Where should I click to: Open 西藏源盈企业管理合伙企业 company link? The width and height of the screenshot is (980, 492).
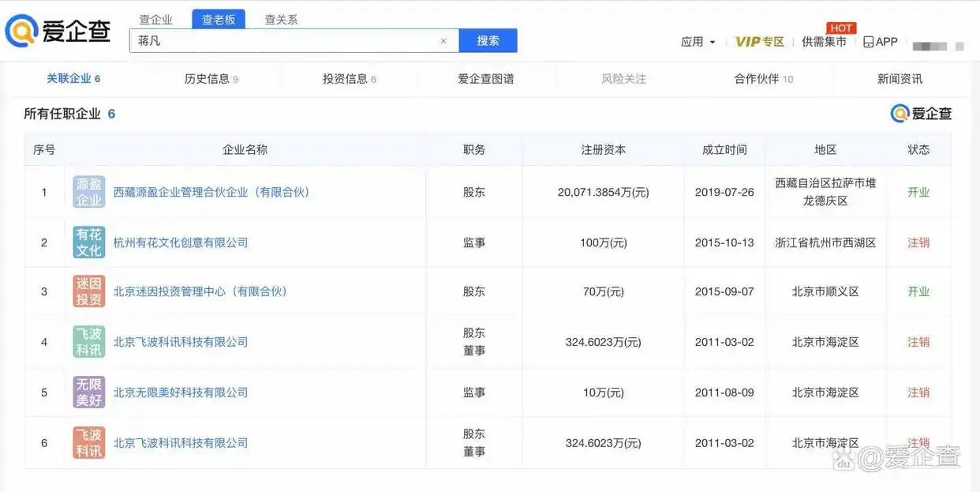point(211,192)
